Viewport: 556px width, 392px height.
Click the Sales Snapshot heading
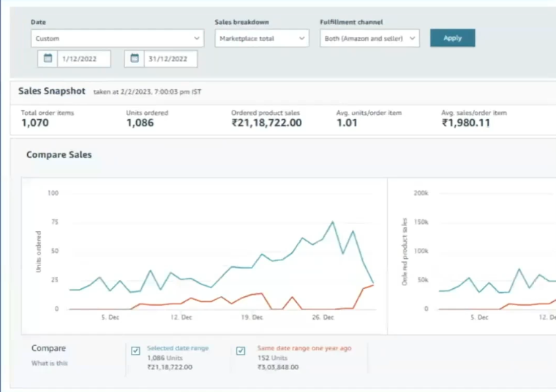pyautogui.click(x=52, y=91)
